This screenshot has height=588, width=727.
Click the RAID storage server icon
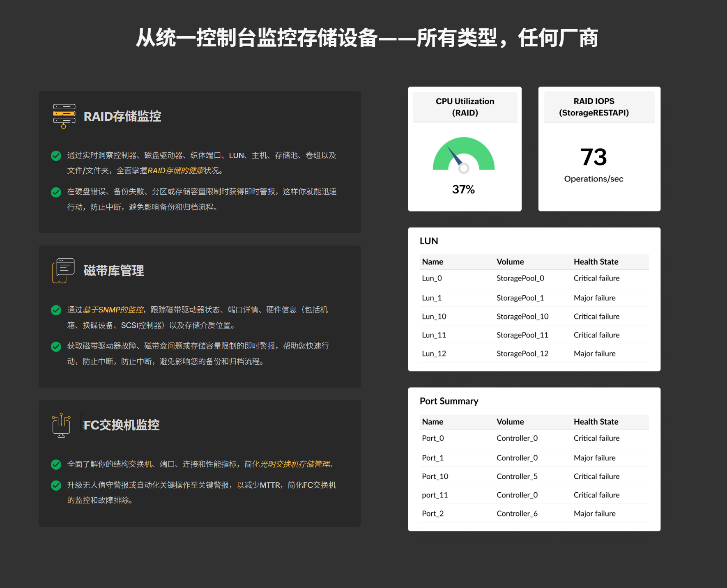(x=64, y=116)
